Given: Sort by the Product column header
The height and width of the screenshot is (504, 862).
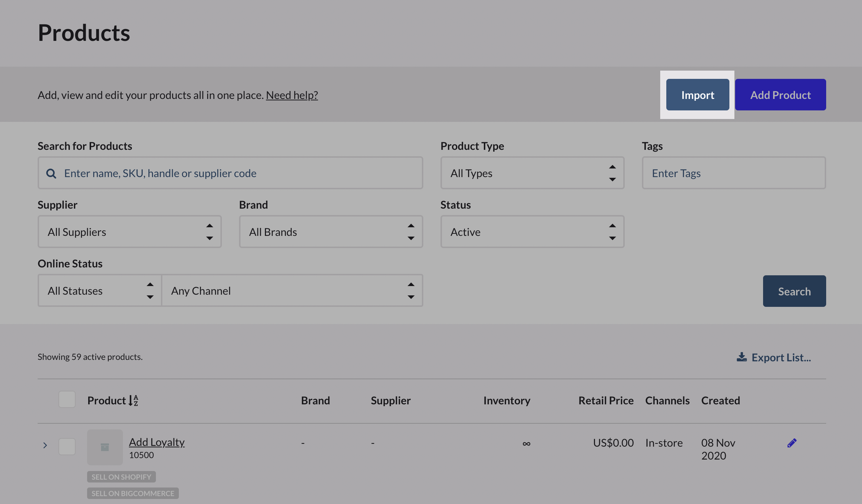Looking at the screenshot, I should pyautogui.click(x=113, y=400).
